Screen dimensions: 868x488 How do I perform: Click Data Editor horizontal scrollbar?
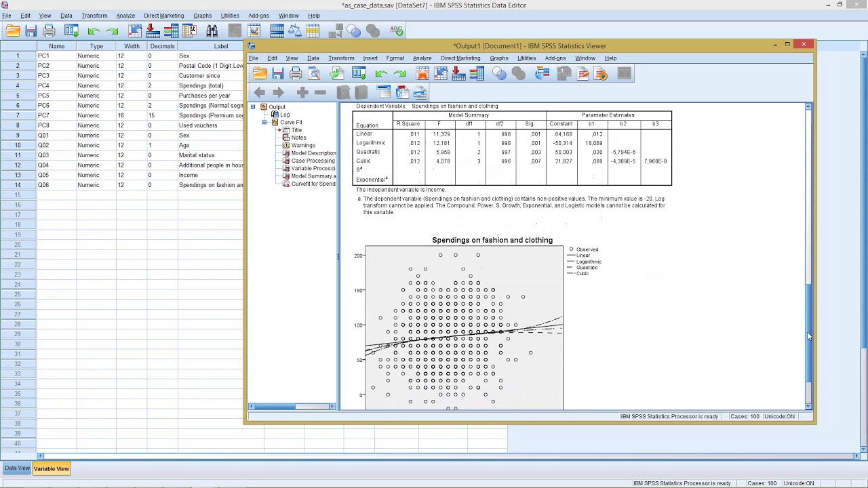pyautogui.click(x=448, y=456)
